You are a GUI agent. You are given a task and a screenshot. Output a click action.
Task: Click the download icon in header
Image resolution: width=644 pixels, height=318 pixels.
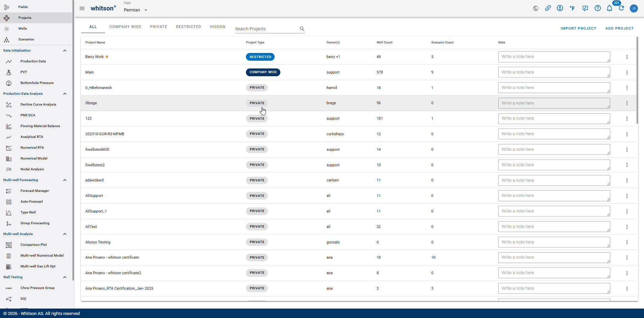pos(560,8)
